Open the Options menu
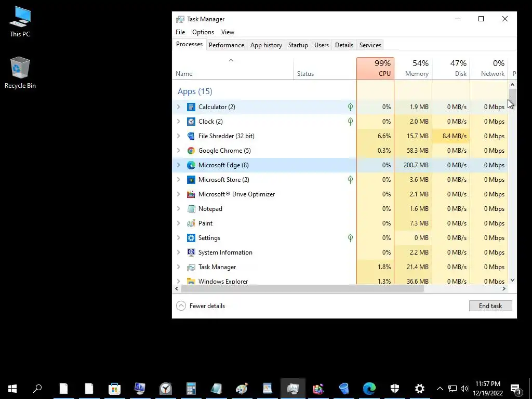The image size is (532, 399). (x=203, y=32)
